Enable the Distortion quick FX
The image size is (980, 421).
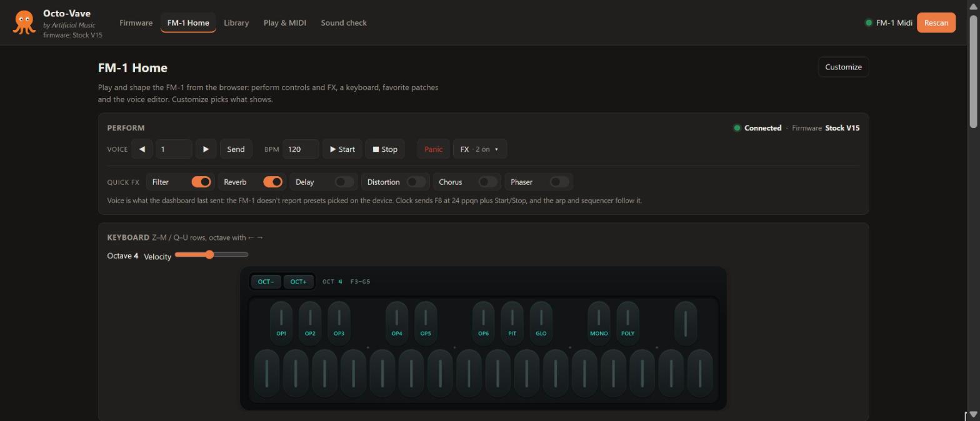tap(416, 182)
